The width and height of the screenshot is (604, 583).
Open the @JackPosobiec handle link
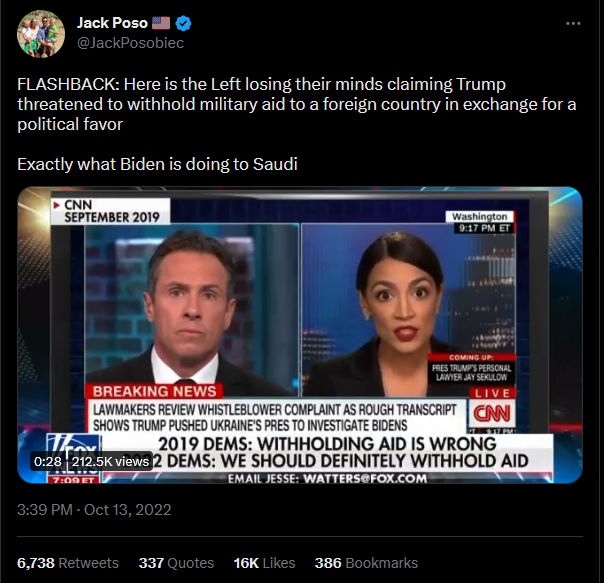pyautogui.click(x=130, y=43)
